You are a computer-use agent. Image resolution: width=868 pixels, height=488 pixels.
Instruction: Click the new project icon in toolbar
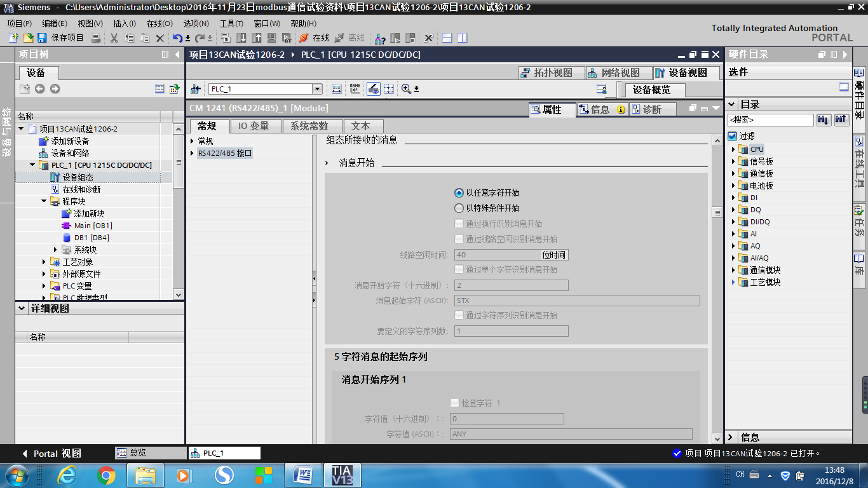tap(13, 38)
